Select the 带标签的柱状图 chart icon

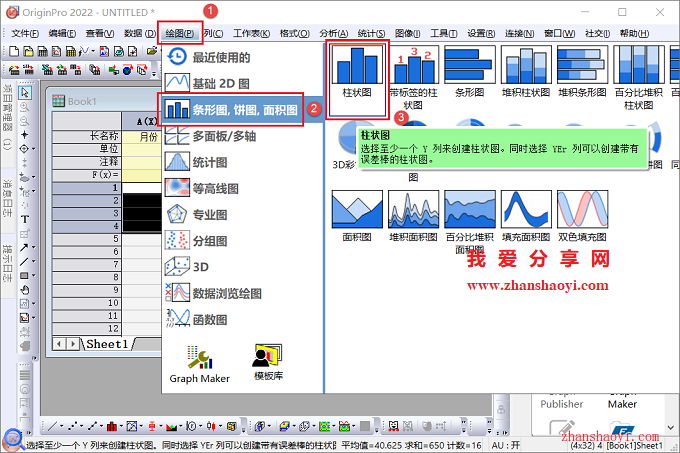(x=413, y=64)
